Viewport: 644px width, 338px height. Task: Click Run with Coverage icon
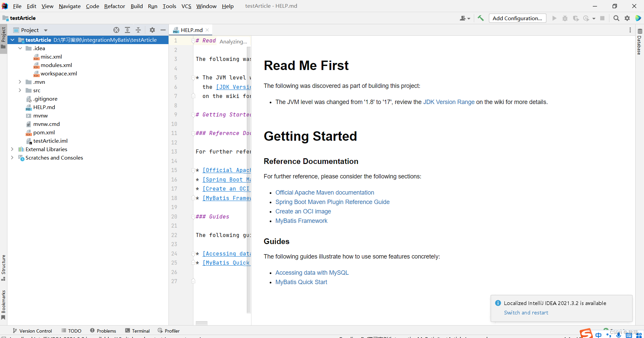point(576,18)
